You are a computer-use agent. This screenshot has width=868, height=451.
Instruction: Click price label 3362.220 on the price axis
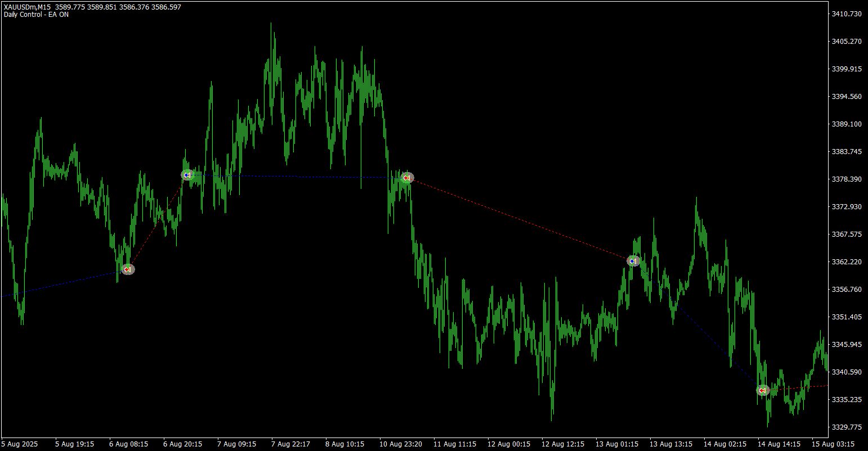click(847, 261)
